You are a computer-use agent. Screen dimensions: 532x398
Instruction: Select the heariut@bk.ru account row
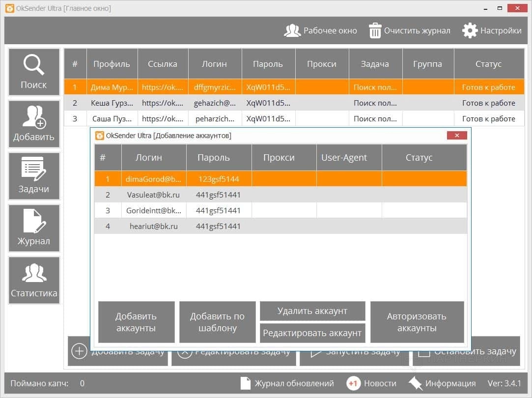pyautogui.click(x=153, y=227)
